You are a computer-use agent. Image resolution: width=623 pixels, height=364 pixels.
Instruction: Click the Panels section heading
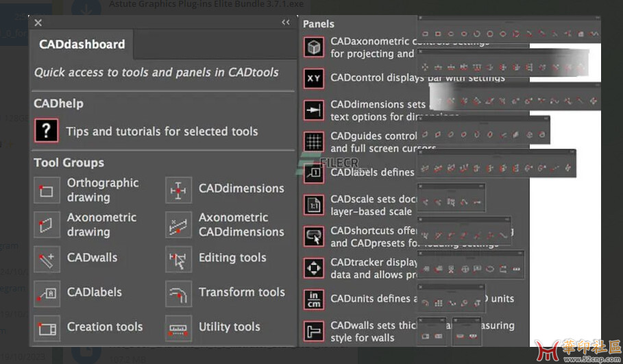[318, 24]
